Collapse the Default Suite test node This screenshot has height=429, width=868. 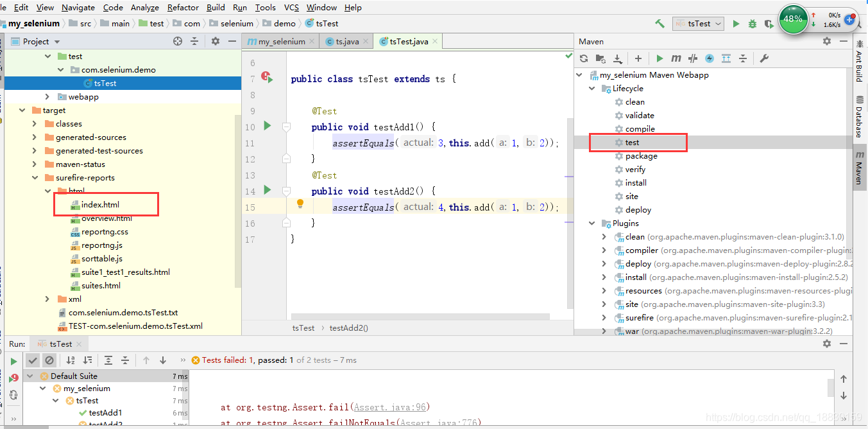[31, 376]
